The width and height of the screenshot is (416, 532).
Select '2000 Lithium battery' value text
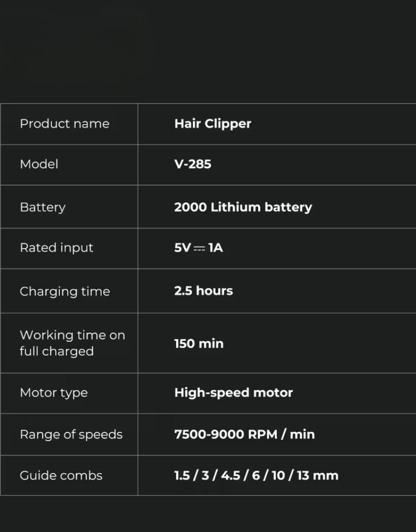[x=243, y=207]
